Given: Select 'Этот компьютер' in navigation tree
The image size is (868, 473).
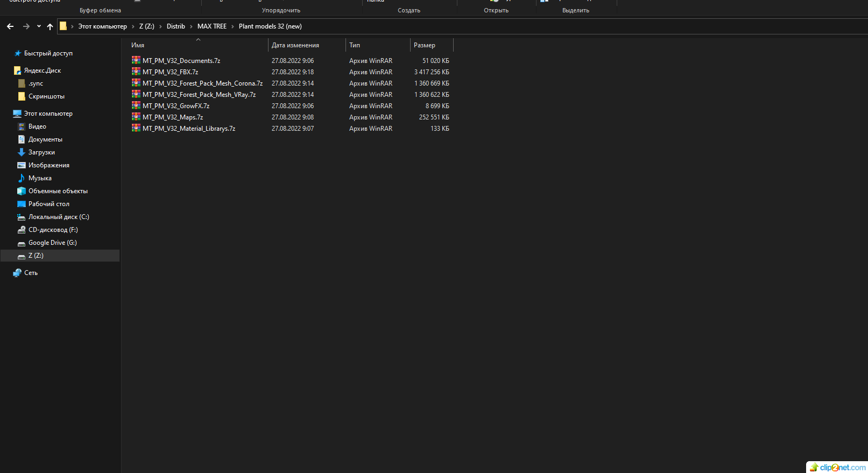Looking at the screenshot, I should tap(48, 114).
